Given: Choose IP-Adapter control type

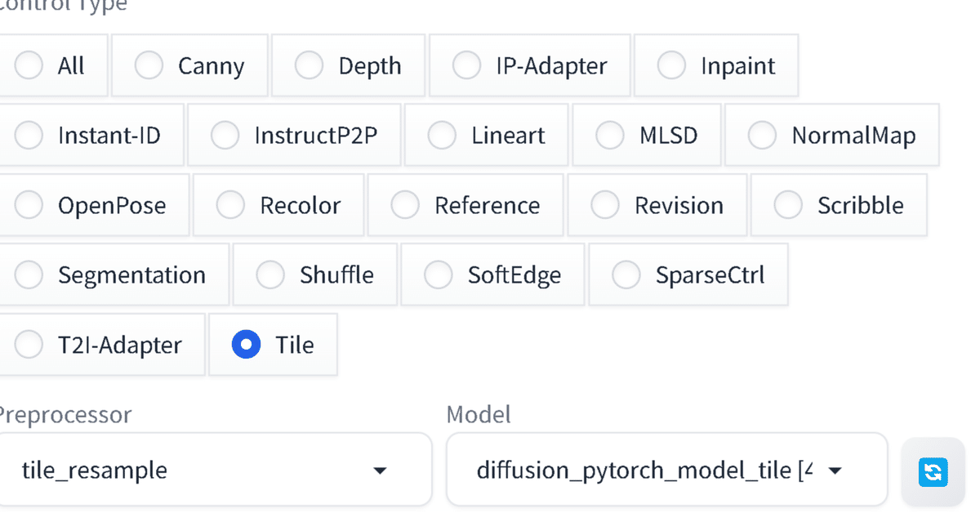Looking at the screenshot, I should [466, 65].
